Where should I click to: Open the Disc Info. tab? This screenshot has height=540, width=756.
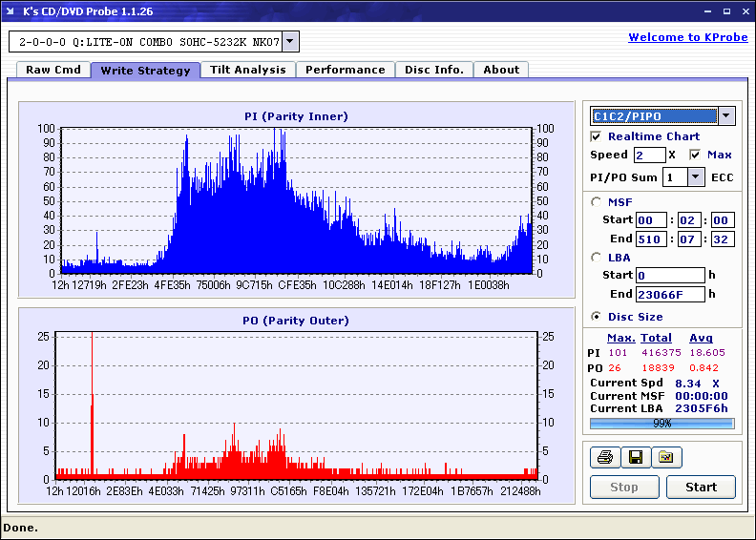(433, 70)
